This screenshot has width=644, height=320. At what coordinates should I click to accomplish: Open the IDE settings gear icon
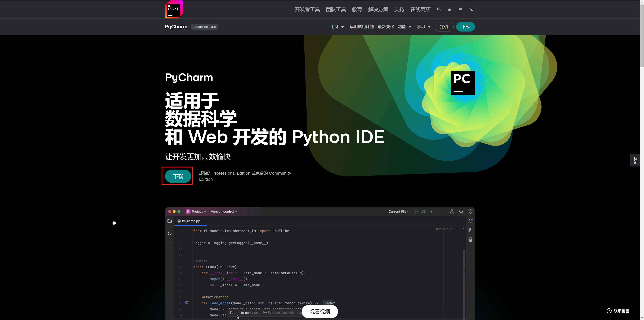click(470, 211)
